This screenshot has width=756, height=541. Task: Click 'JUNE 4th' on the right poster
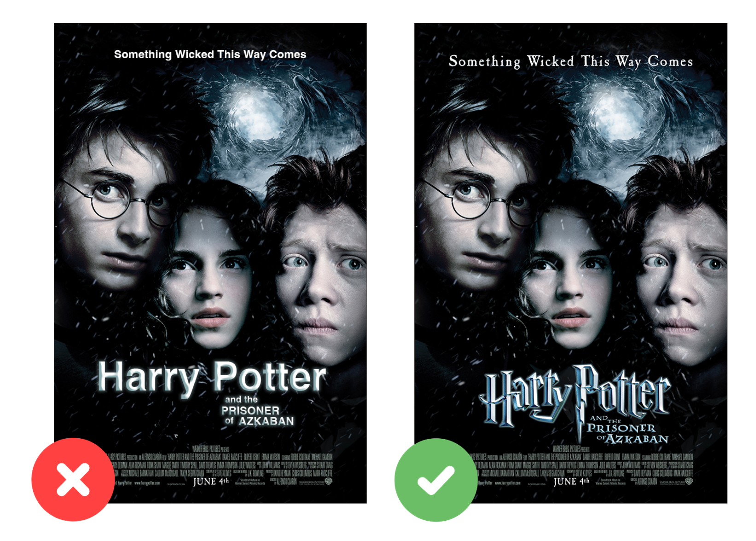(x=571, y=482)
